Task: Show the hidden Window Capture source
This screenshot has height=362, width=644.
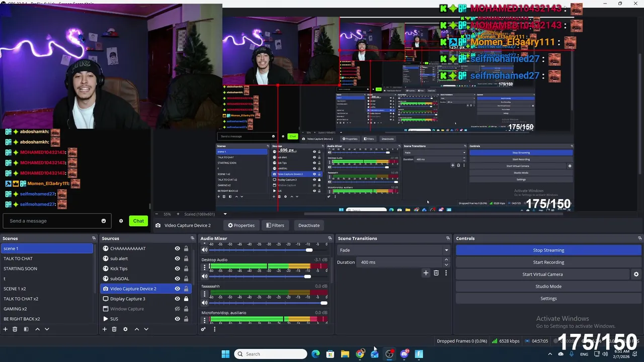Action: (177, 309)
